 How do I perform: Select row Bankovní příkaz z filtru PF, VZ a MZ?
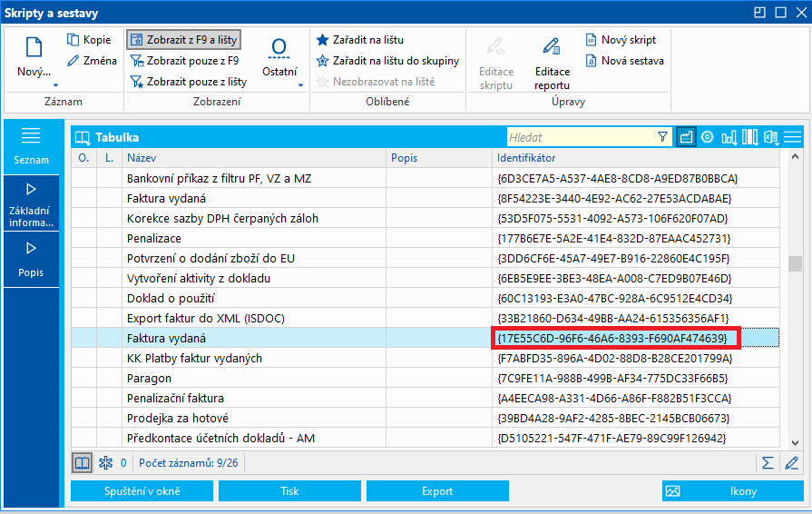[x=426, y=179]
